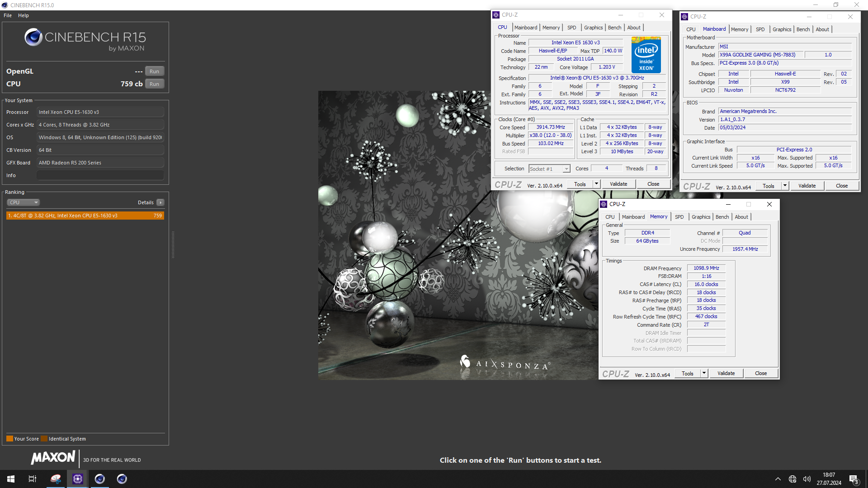Open SPD tab in Mainboard window
This screenshot has width=868, height=488.
[x=760, y=29]
